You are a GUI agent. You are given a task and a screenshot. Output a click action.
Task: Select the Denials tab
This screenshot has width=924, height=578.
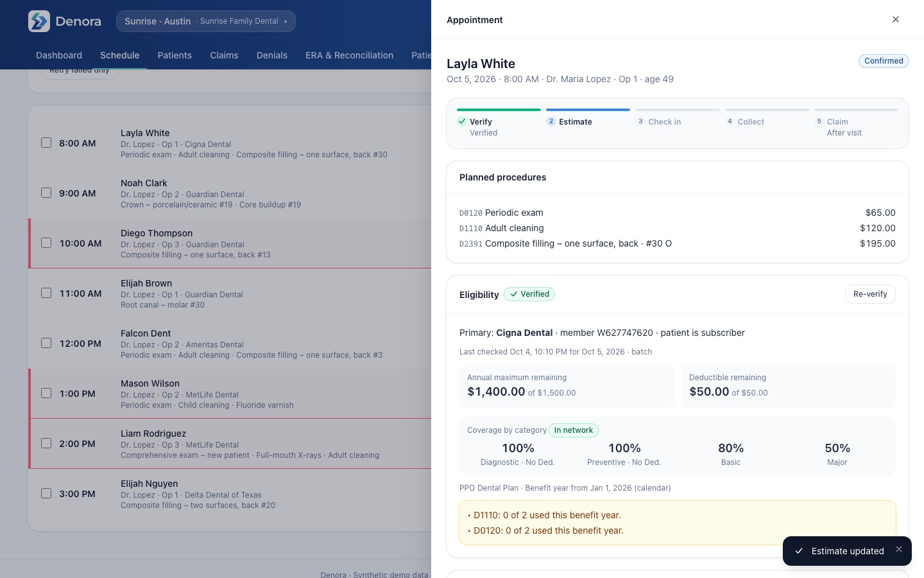click(x=272, y=55)
